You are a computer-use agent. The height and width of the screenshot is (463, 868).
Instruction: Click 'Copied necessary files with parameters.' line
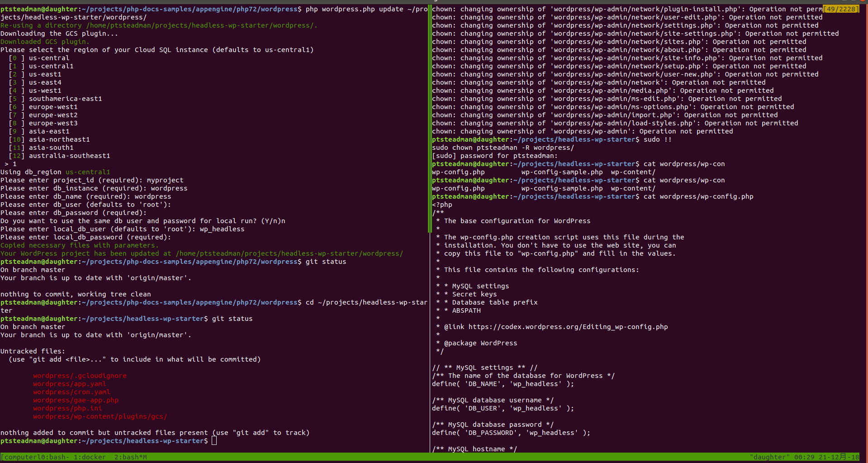tap(80, 245)
